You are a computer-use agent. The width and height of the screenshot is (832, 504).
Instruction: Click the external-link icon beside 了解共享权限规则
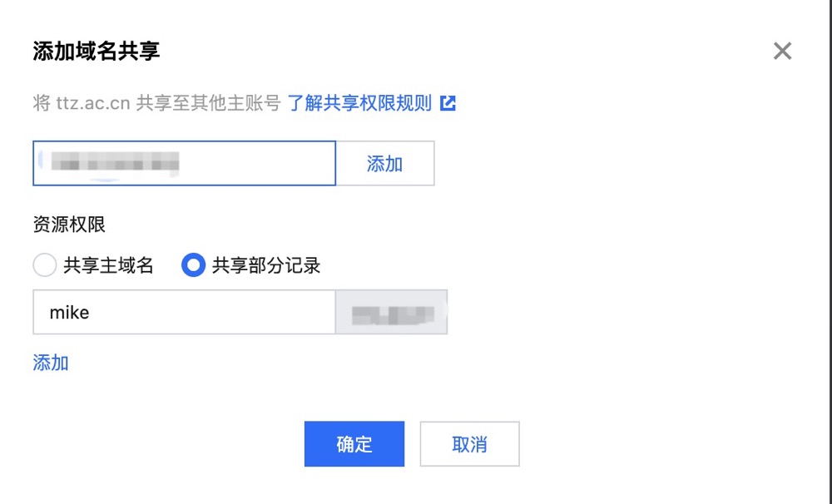(x=448, y=103)
